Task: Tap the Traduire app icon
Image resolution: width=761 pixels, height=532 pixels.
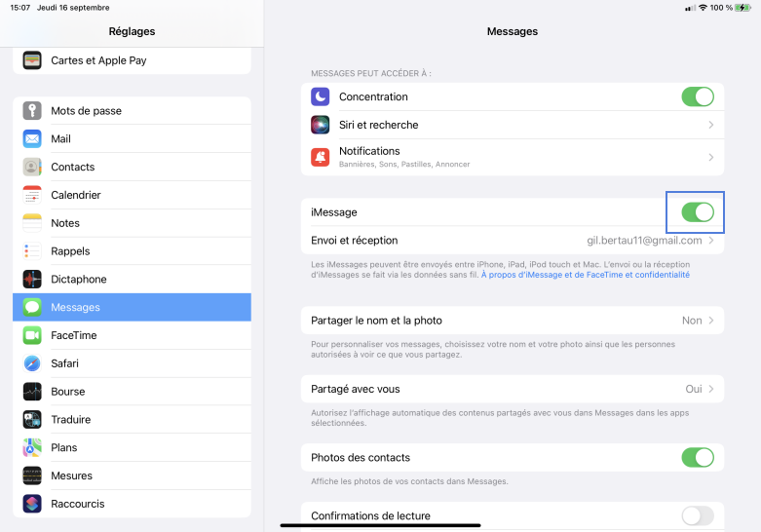Action: [32, 419]
